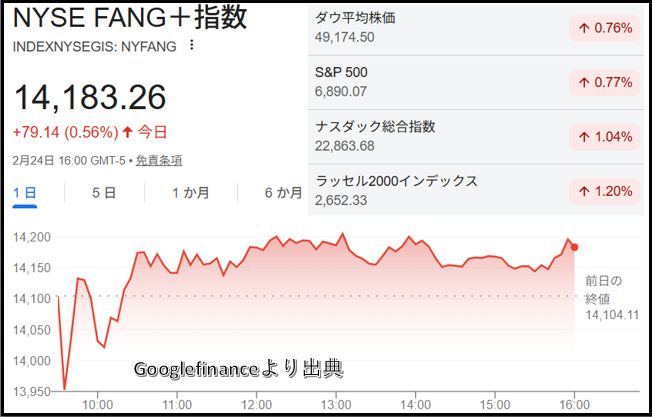Click the Nasdaq ↑1.04% change badge
Image resolution: width=652 pixels, height=417 pixels.
pos(606,136)
